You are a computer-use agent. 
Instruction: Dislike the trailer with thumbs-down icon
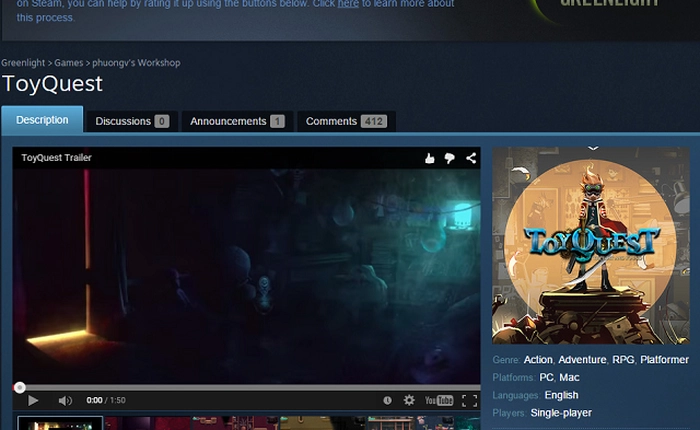[x=450, y=158]
